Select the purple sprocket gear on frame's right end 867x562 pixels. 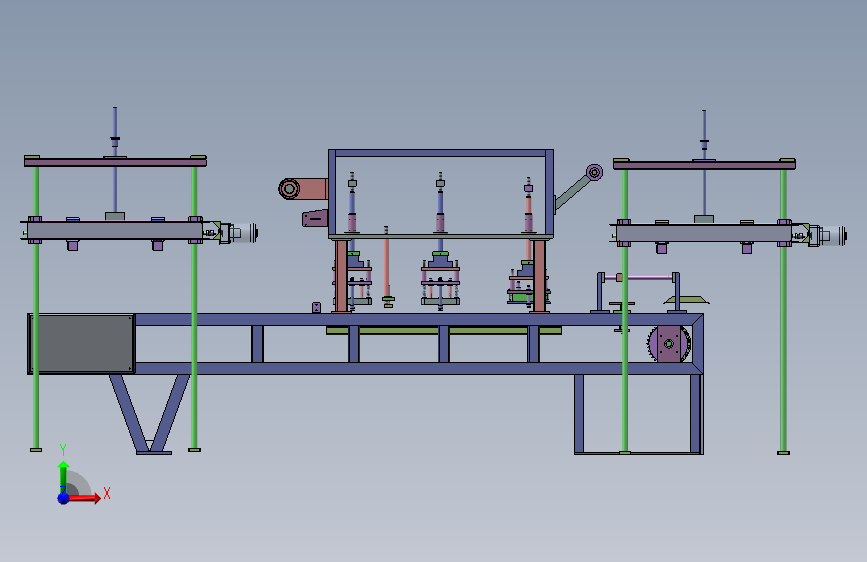pyautogui.click(x=668, y=344)
